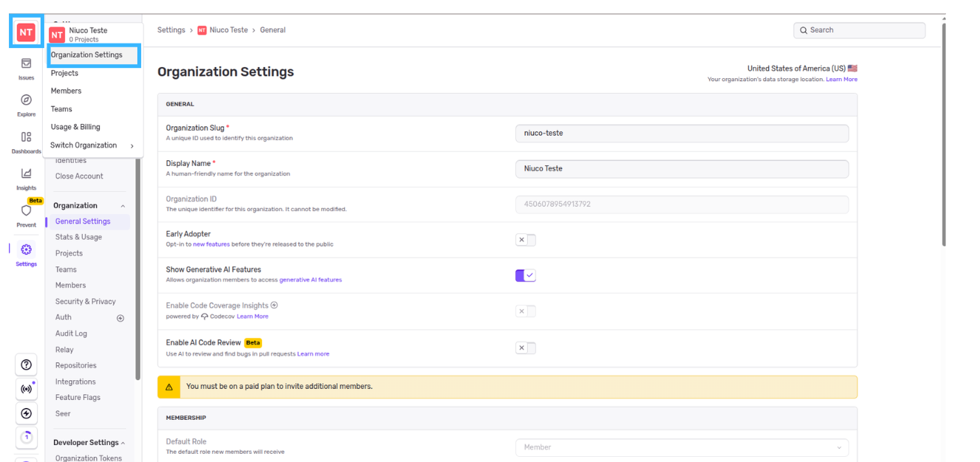This screenshot has height=462, width=980.
Task: Collapse Developer Settings section chevron
Action: click(123, 443)
